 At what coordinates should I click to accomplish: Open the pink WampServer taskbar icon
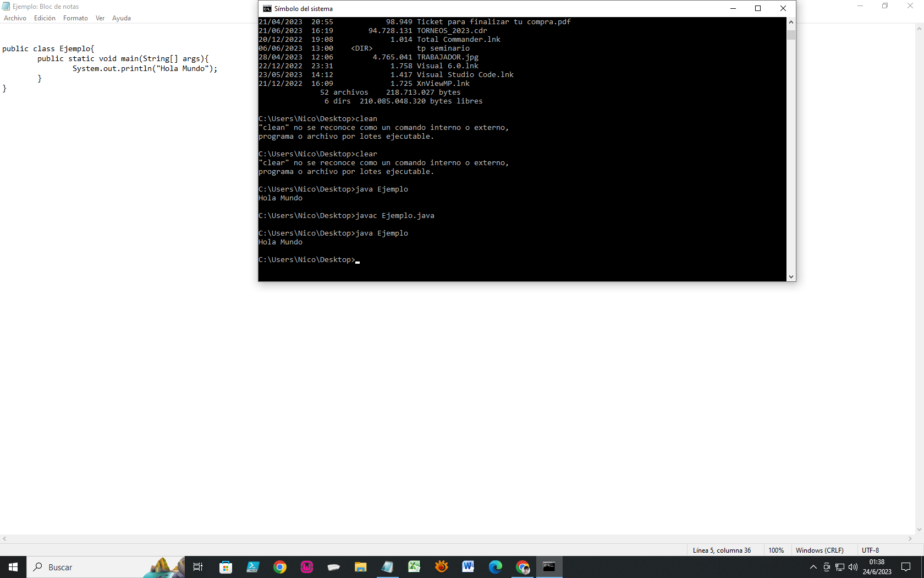click(x=306, y=567)
